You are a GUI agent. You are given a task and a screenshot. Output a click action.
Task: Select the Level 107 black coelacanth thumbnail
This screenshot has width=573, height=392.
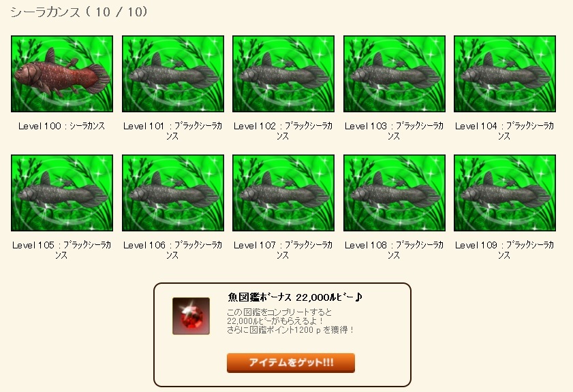(x=283, y=193)
